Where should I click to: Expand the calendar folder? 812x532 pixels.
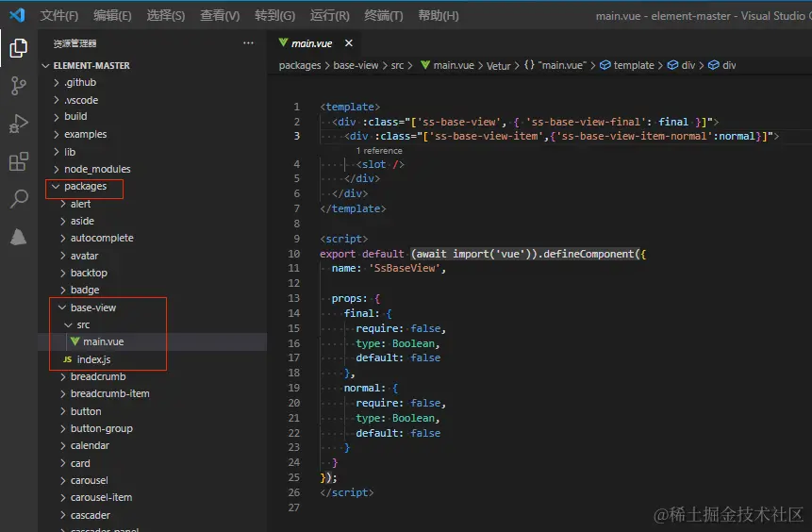[x=152, y=445]
